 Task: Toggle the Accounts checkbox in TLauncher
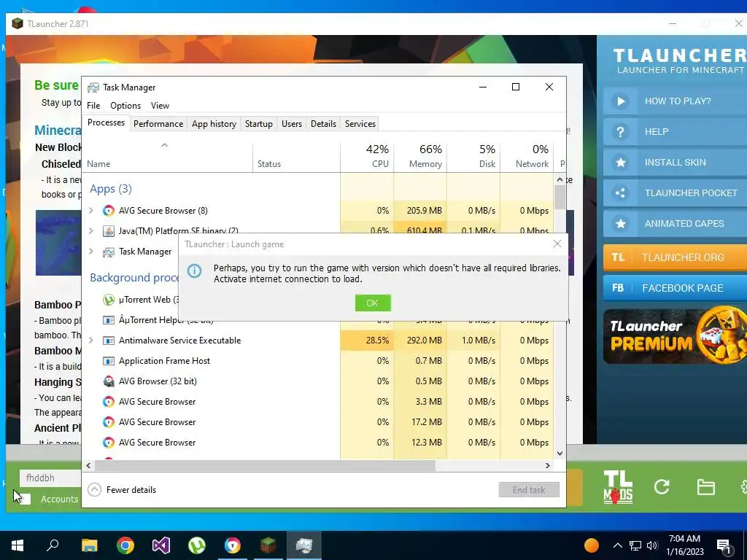pos(25,499)
